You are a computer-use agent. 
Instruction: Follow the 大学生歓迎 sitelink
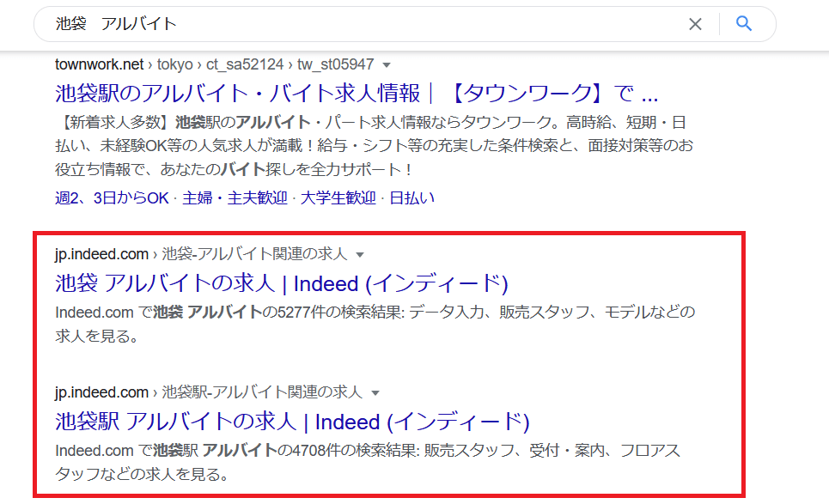coord(338,198)
